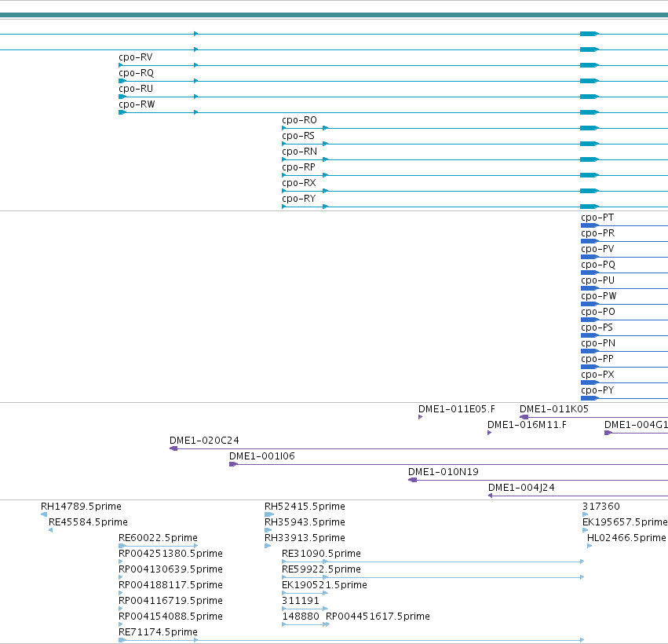Click the RP004251380.5prime EST label
The image size is (668, 644).
tap(170, 554)
